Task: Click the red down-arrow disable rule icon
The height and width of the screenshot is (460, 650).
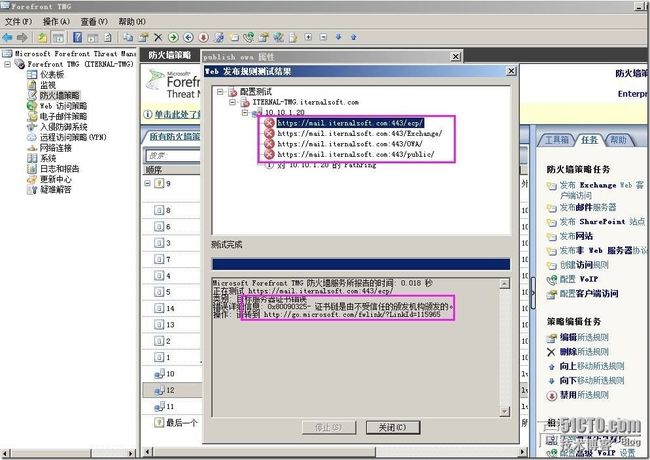Action: pyautogui.click(x=203, y=38)
